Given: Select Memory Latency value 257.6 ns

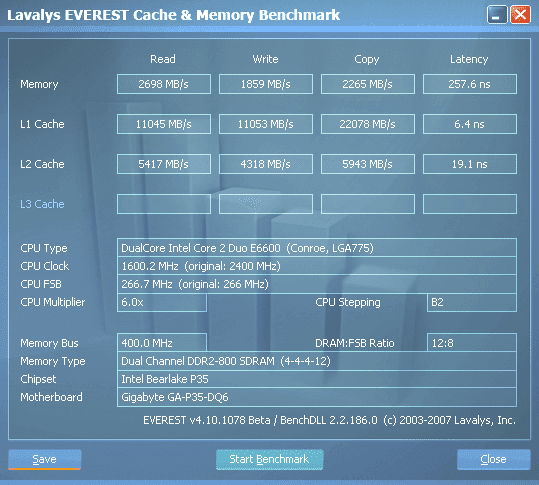Looking at the screenshot, I should (x=470, y=84).
